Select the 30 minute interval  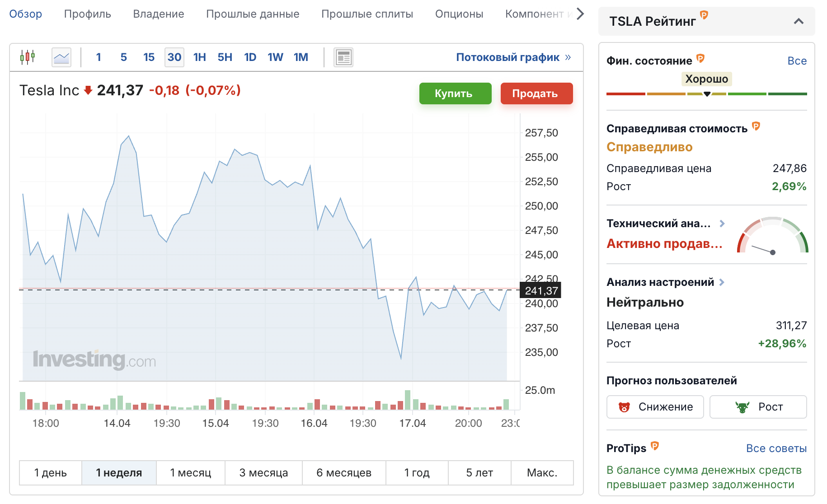(x=174, y=57)
